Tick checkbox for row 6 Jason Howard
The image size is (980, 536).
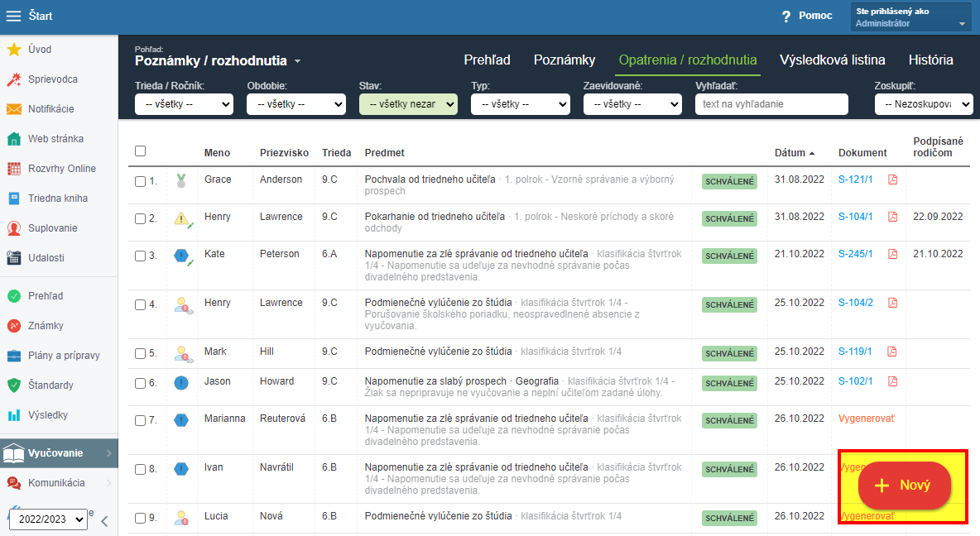point(140,384)
